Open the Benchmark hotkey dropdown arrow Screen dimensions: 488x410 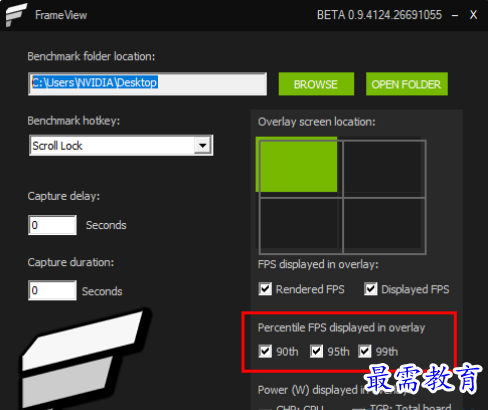202,145
